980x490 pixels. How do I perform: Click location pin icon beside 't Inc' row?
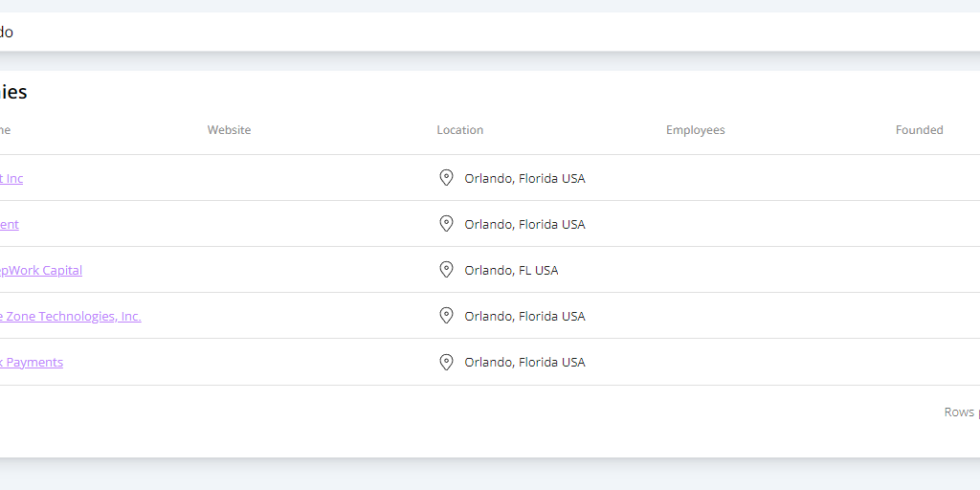(x=446, y=178)
